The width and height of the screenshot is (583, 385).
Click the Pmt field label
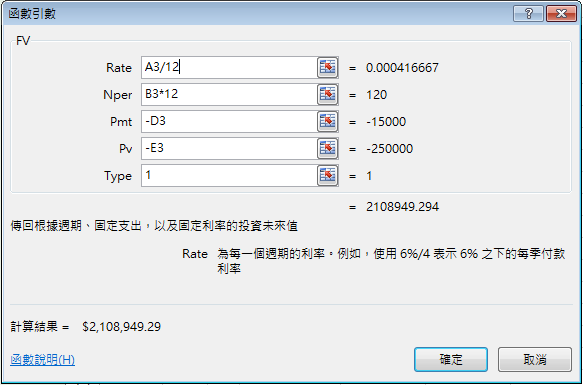pyautogui.click(x=121, y=122)
